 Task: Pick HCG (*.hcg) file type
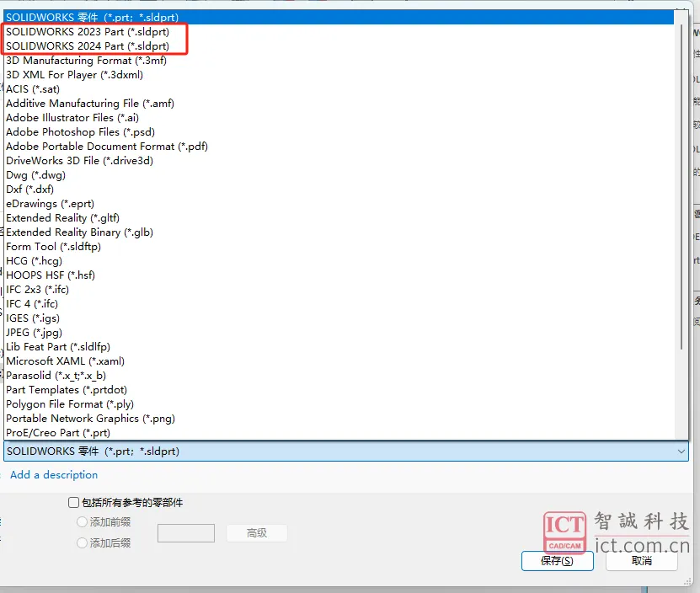click(339, 260)
